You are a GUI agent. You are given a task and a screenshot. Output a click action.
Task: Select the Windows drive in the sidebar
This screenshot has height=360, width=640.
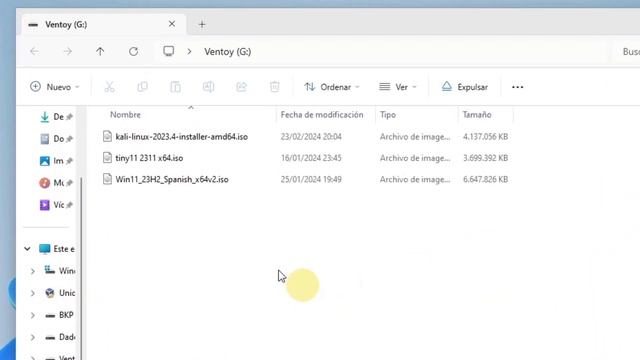click(60, 271)
